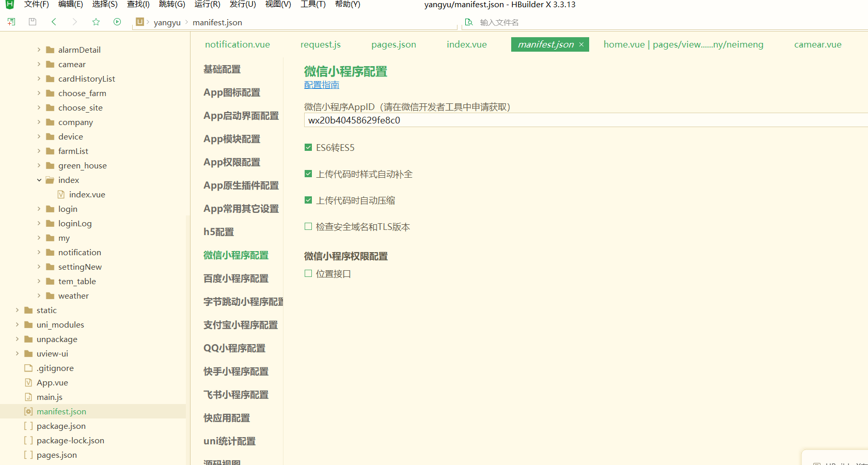Screen dimensions: 868x465
Task: Expand the cardHistoryList folder
Action: tap(39, 79)
